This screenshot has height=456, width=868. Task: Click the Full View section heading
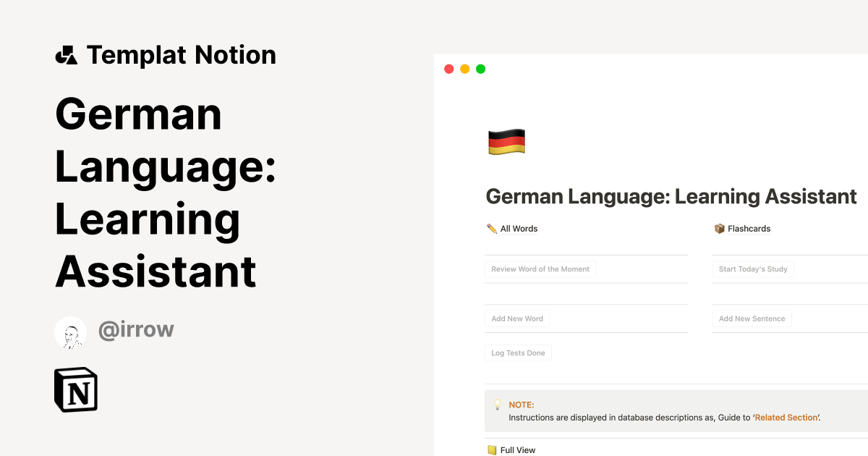[517, 449]
